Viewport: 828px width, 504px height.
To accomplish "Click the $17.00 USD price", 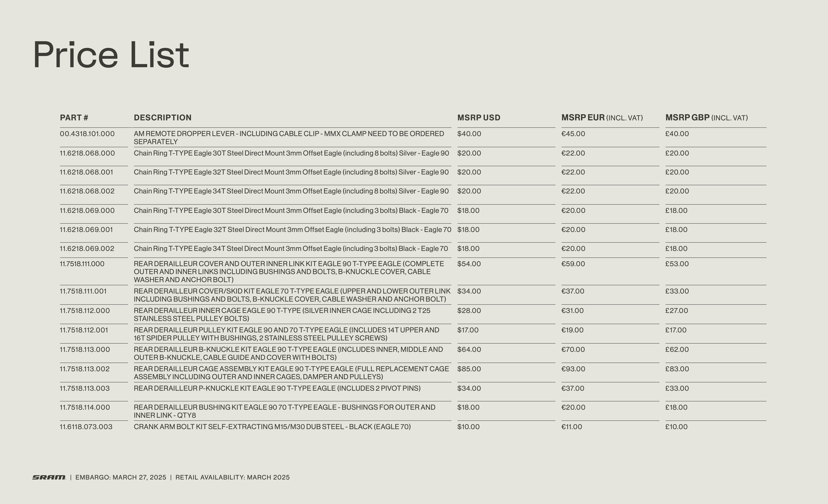I will pyautogui.click(x=468, y=330).
